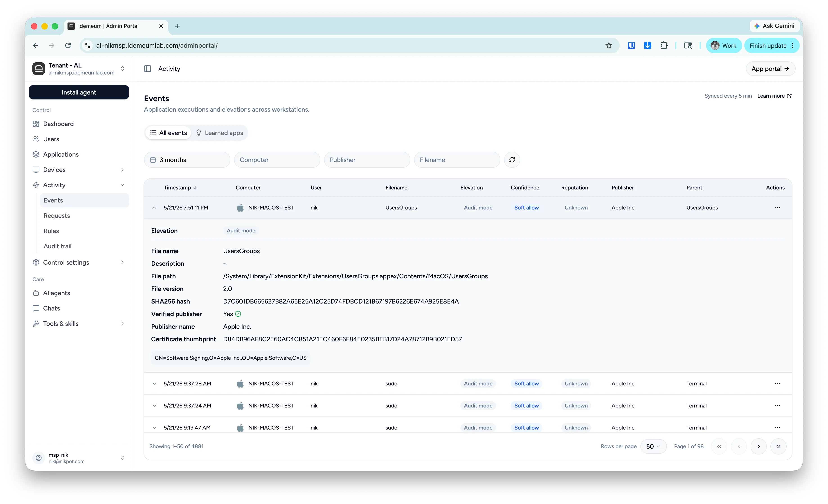
Task: Expand the 9:37:24 AM sudo event row
Action: [x=154, y=405]
